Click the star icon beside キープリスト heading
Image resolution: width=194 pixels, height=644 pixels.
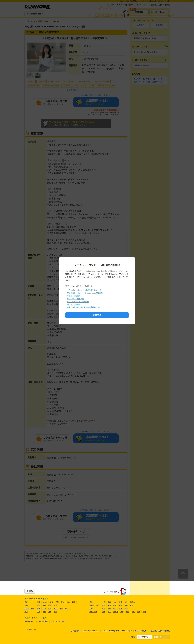point(133,46)
